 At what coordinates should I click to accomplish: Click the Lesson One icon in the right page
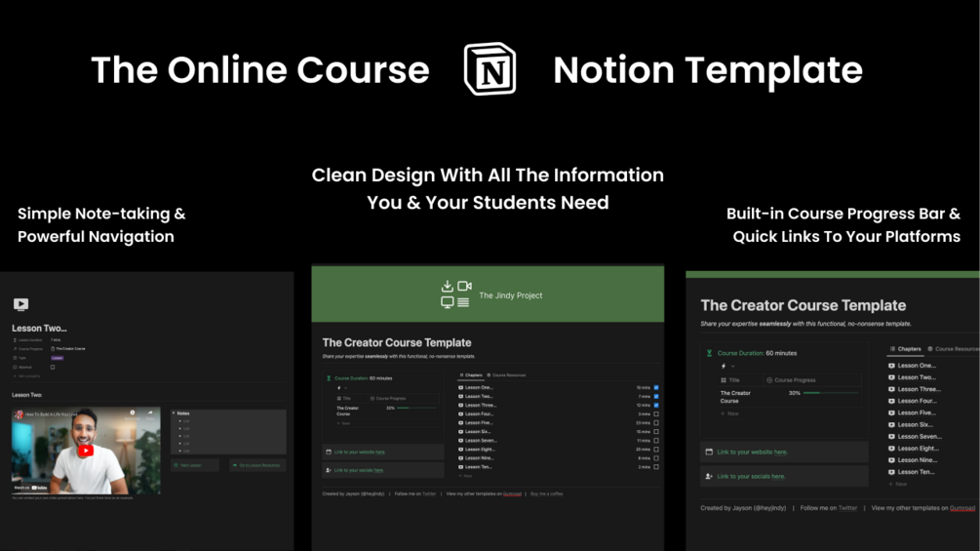891,366
